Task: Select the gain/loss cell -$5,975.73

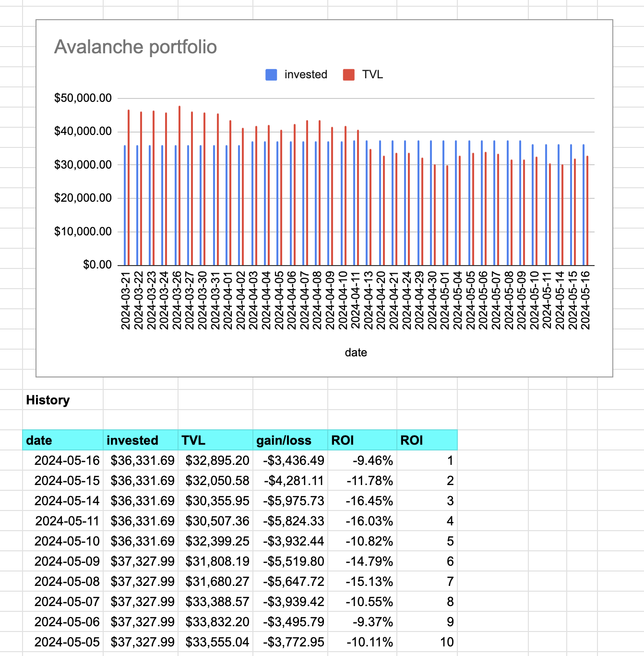Action: (x=290, y=501)
